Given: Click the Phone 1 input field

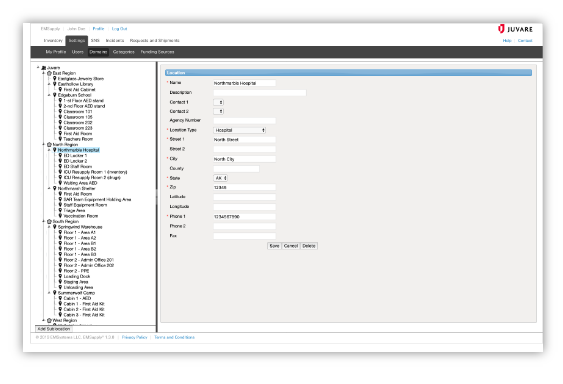Looking at the screenshot, I should [x=245, y=217].
